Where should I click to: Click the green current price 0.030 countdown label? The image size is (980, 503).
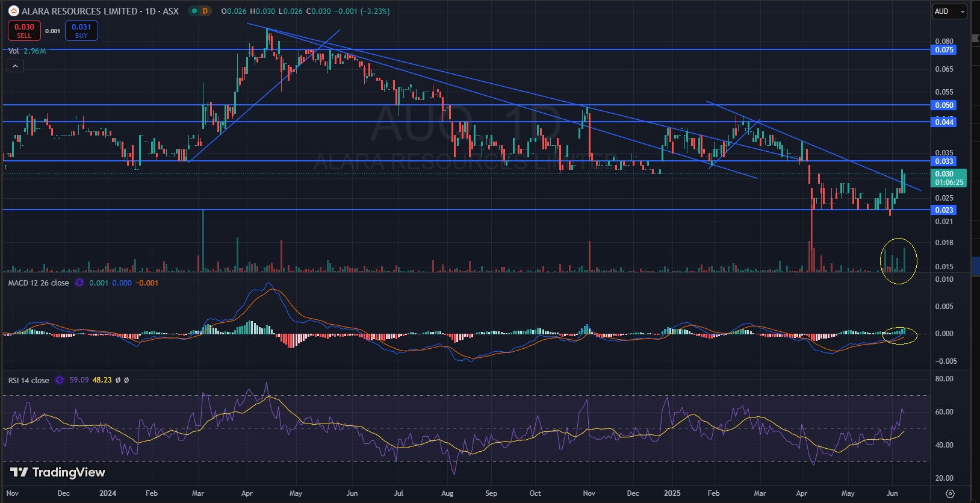[949, 178]
